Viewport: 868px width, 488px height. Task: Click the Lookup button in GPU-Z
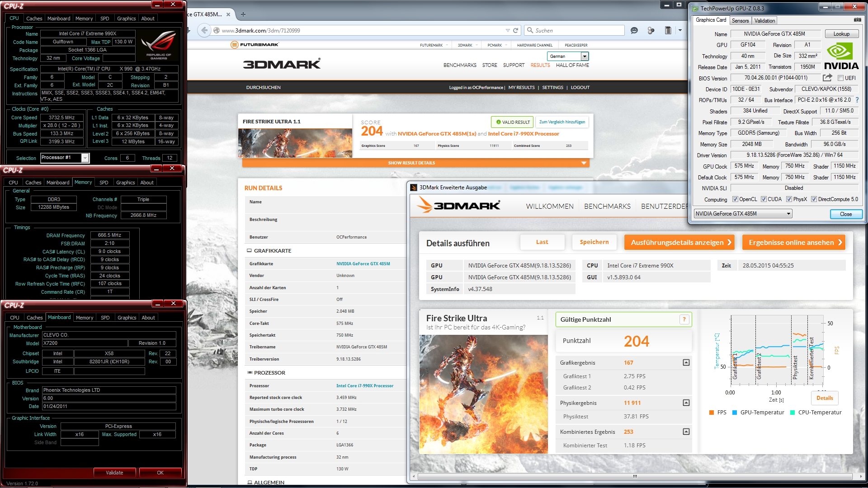(841, 34)
